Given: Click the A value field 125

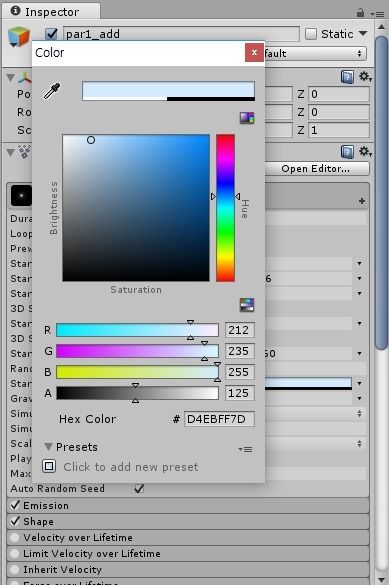Looking at the screenshot, I should (x=239, y=393).
